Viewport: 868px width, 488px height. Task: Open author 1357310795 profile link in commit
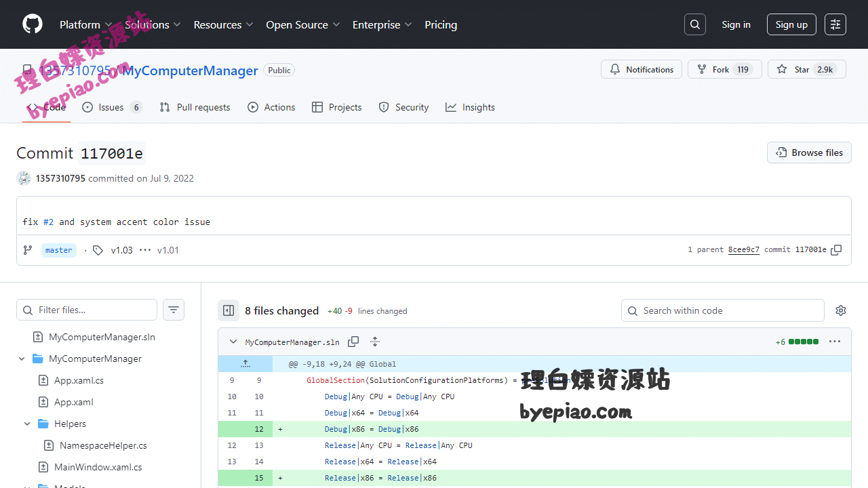tap(60, 178)
